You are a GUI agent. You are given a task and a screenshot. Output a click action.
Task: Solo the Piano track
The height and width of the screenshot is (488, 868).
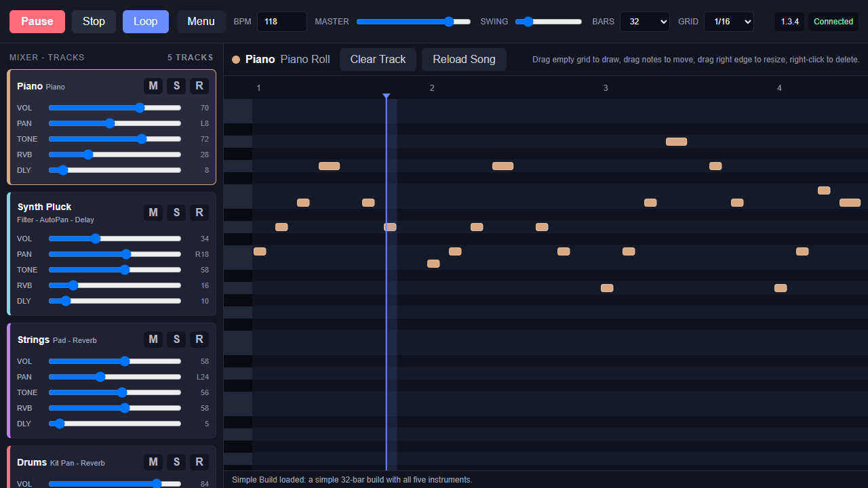(176, 85)
